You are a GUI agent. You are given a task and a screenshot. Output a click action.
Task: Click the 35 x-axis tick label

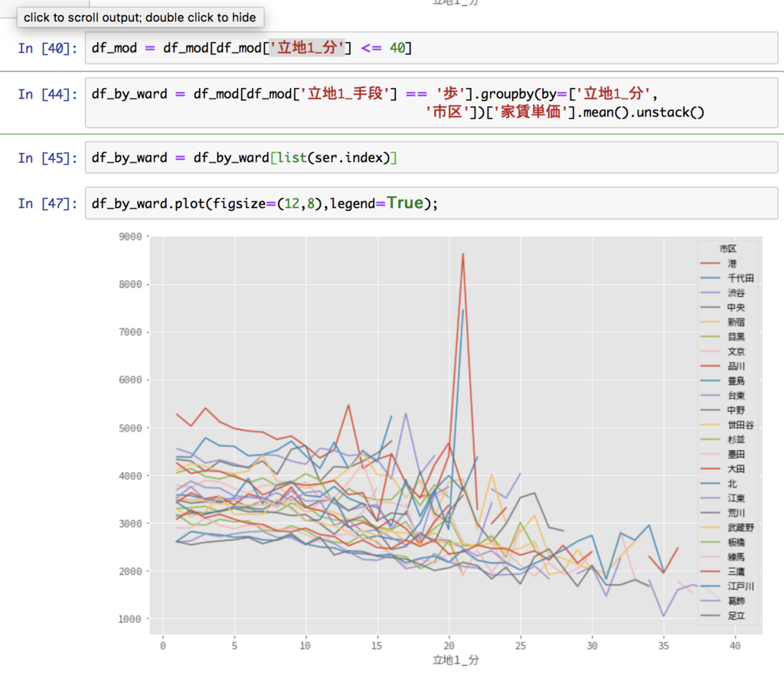point(664,646)
